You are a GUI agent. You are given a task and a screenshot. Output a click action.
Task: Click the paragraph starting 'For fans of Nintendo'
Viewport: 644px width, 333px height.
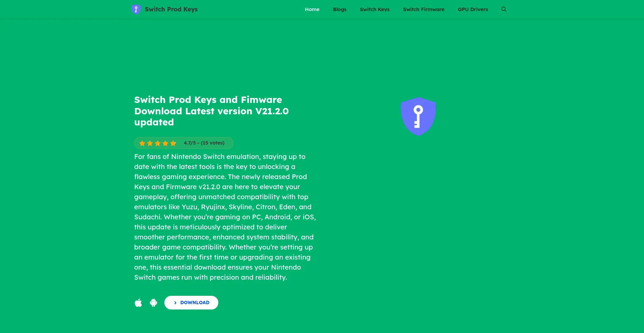click(x=225, y=217)
